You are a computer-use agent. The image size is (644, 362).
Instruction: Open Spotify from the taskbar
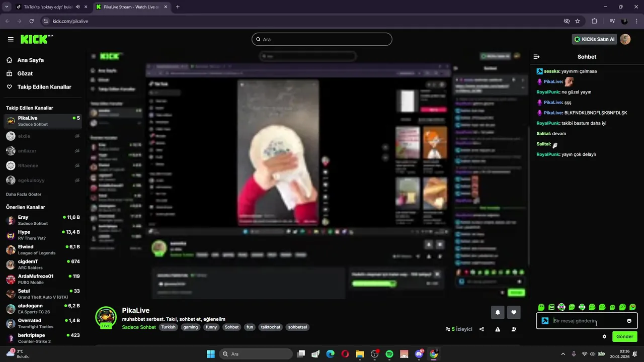[389, 354]
